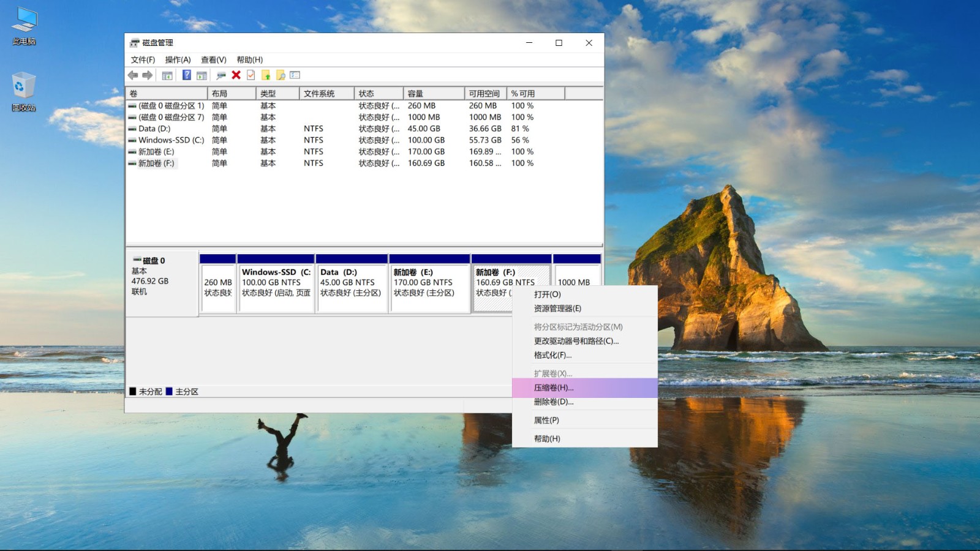Viewport: 980px width, 551px height.
Task: Sort by the 布局 column header
Action: click(x=232, y=94)
